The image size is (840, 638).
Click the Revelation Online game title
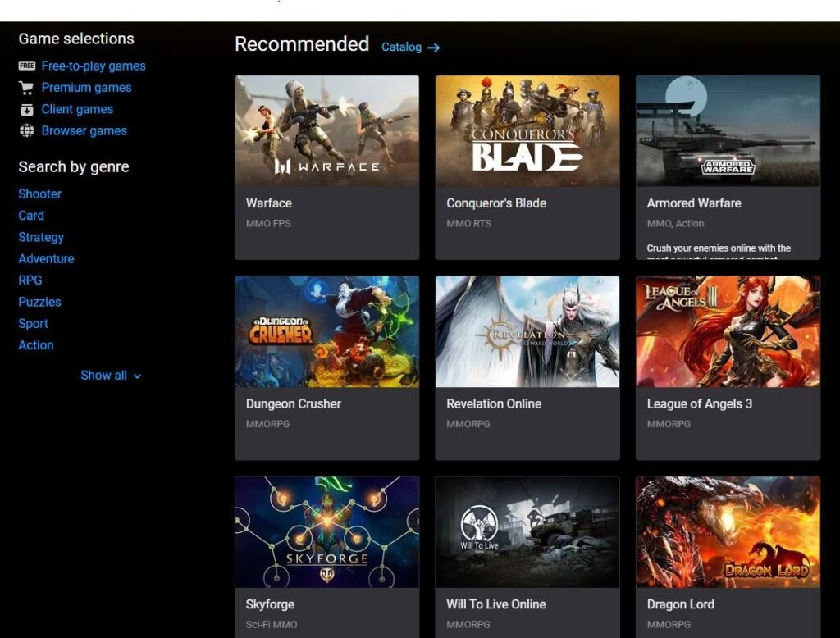(x=494, y=404)
